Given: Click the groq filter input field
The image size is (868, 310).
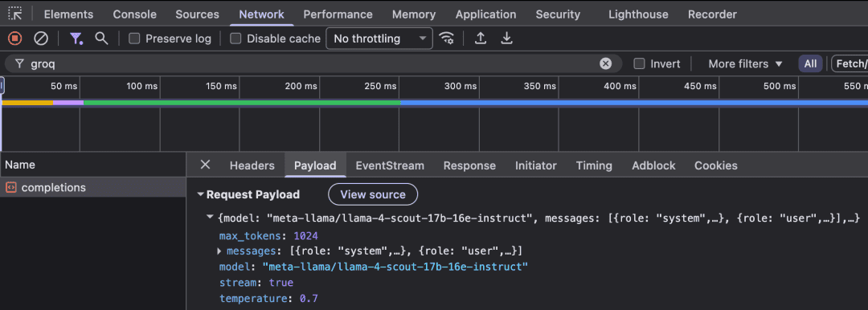Looking at the screenshot, I should point(313,63).
